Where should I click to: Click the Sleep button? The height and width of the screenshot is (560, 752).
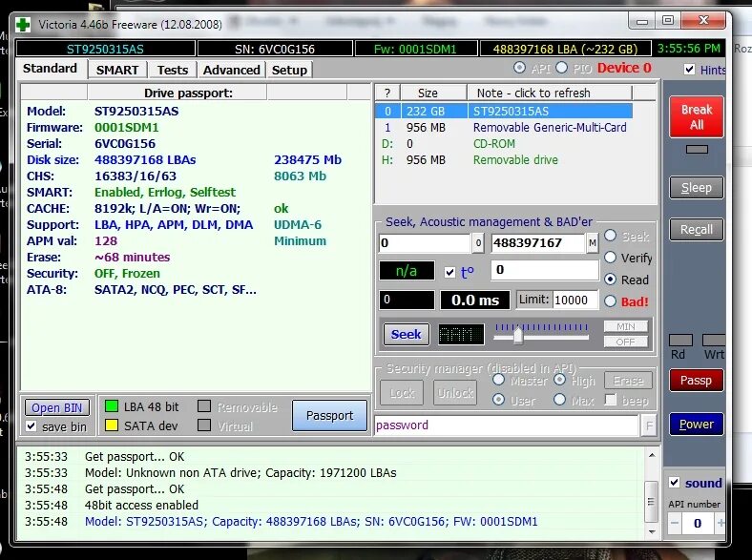697,188
